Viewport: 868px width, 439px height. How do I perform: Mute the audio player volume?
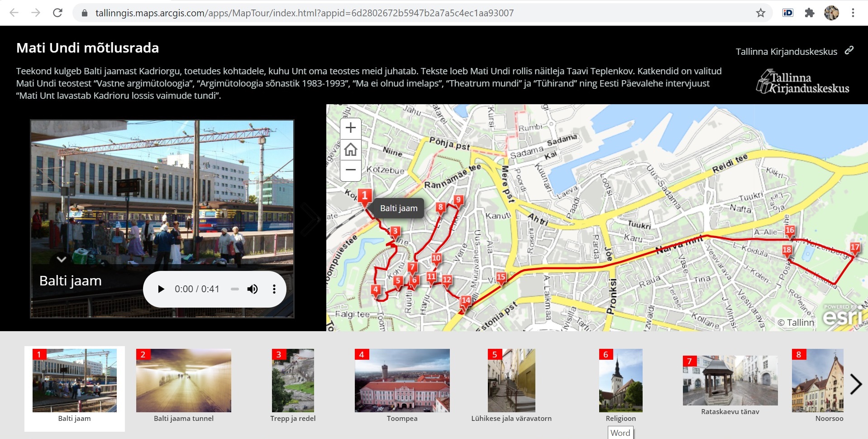click(x=253, y=289)
